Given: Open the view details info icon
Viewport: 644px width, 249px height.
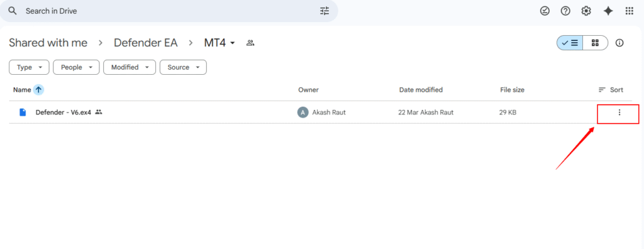Looking at the screenshot, I should 619,43.
